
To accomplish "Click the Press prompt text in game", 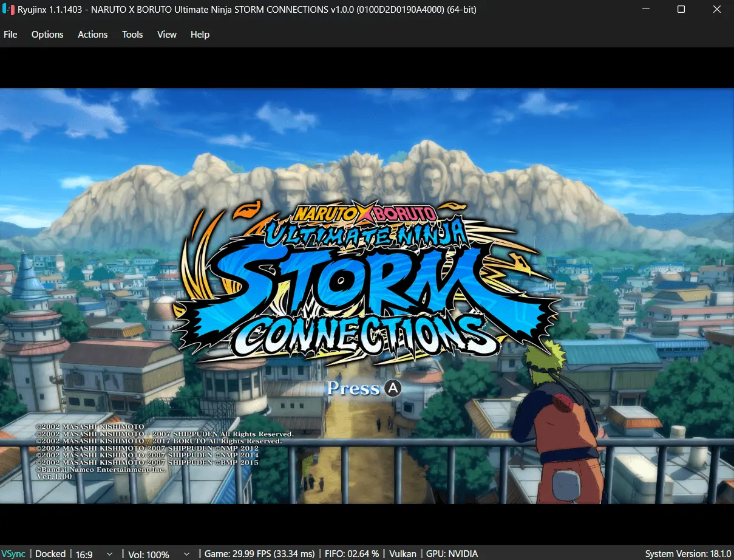I will tap(353, 388).
